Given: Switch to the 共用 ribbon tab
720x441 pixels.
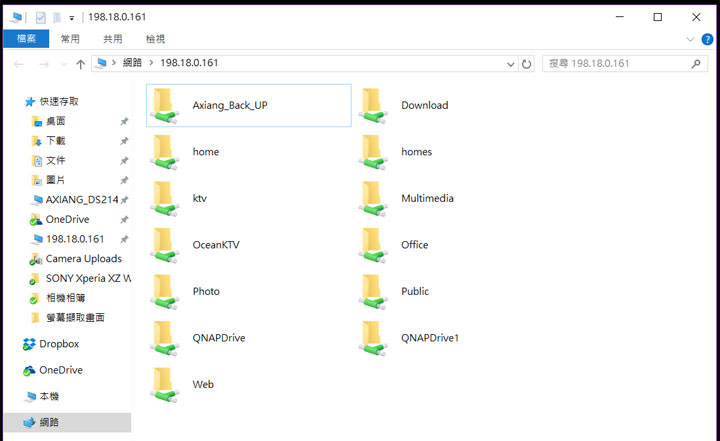Looking at the screenshot, I should [x=112, y=39].
